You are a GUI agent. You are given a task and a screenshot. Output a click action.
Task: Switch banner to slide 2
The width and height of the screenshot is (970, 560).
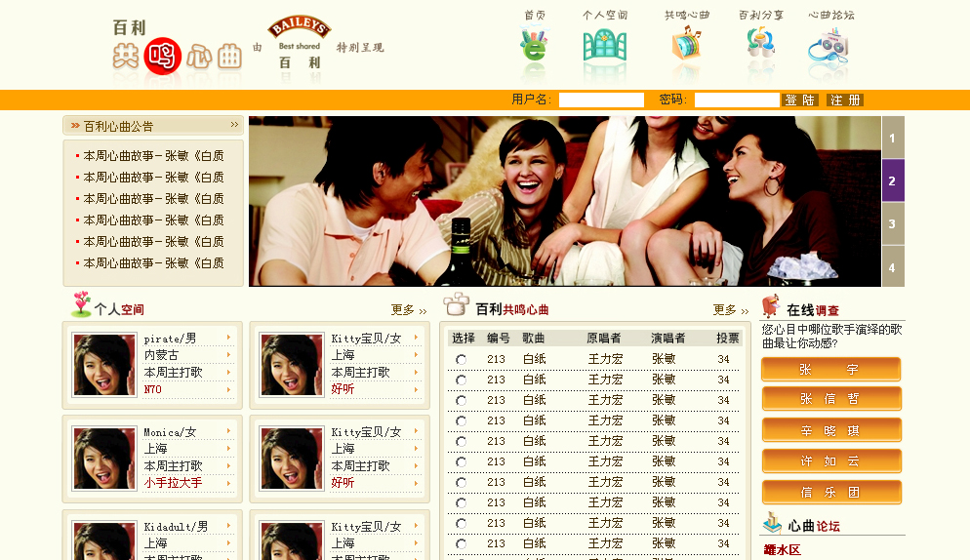pos(893,180)
